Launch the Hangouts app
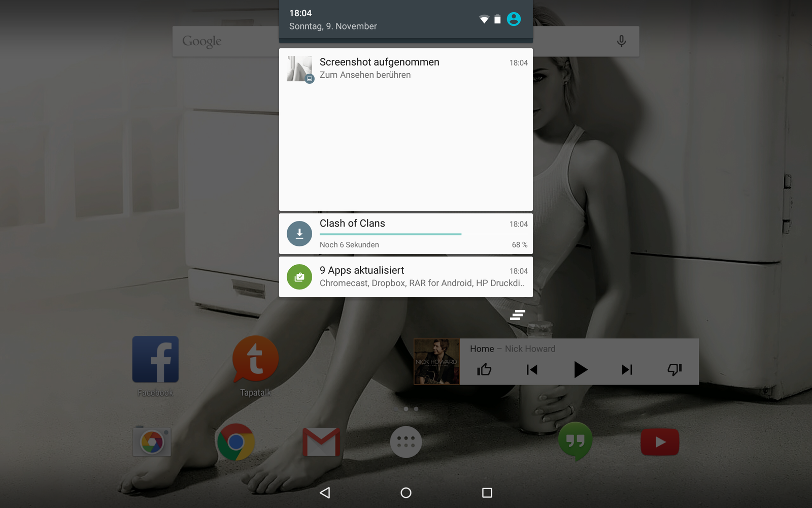Image resolution: width=812 pixels, height=508 pixels. tap(575, 441)
